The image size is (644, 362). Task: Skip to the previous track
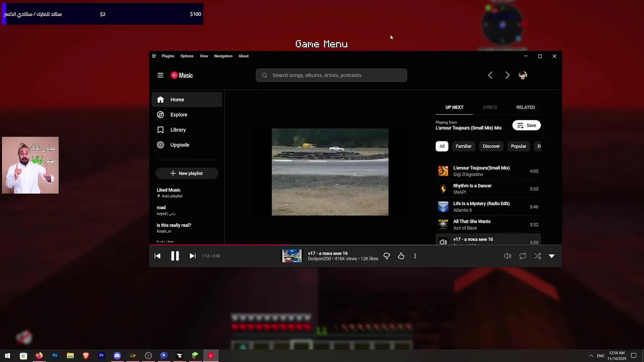click(x=157, y=256)
